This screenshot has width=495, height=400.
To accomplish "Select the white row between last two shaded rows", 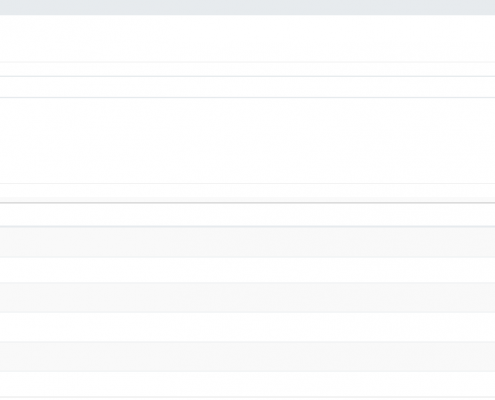I will [x=247, y=327].
